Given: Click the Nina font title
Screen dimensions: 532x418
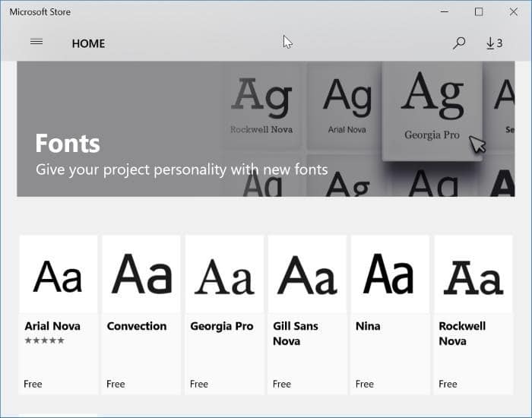Looking at the screenshot, I should pyautogui.click(x=368, y=326).
